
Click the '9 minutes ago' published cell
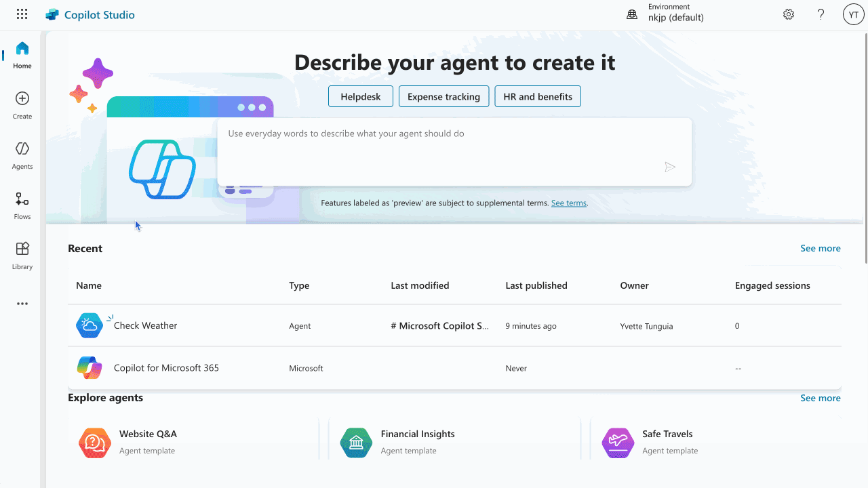pos(531,326)
